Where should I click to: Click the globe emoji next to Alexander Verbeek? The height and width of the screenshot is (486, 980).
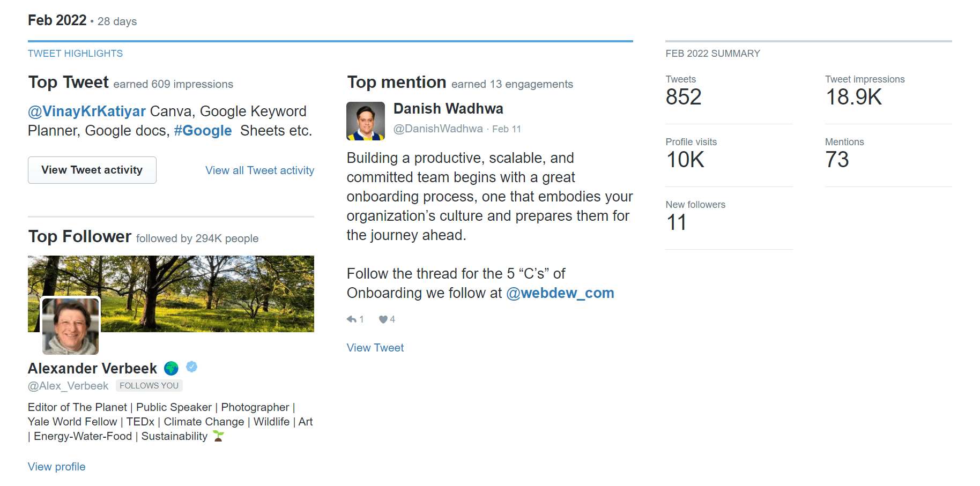(171, 368)
